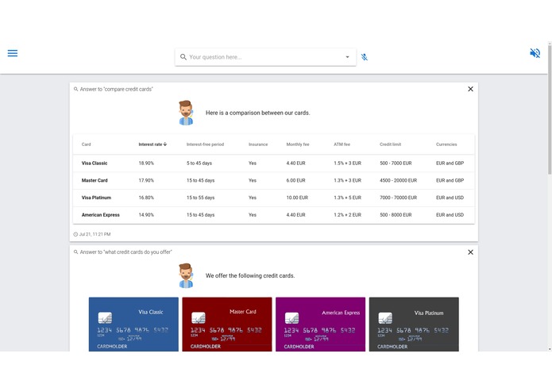This screenshot has width=552, height=392.
Task: Click '4500 - 20000 EUR' credit limit
Action: (x=398, y=180)
